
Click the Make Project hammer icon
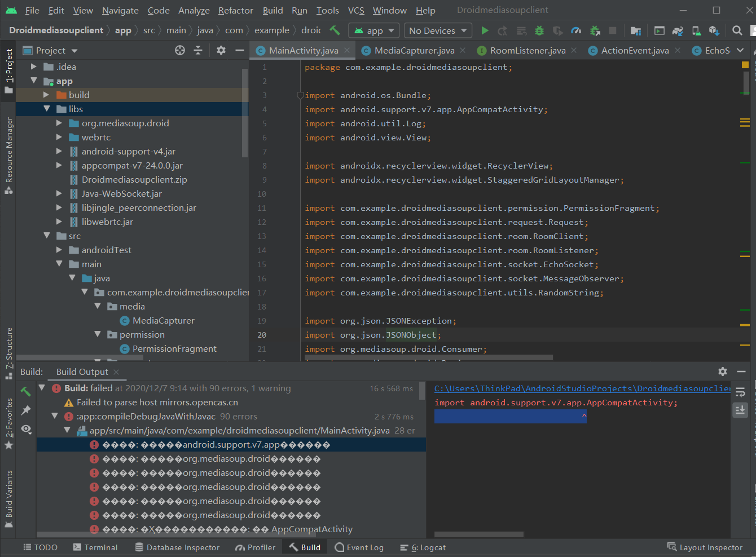point(335,30)
